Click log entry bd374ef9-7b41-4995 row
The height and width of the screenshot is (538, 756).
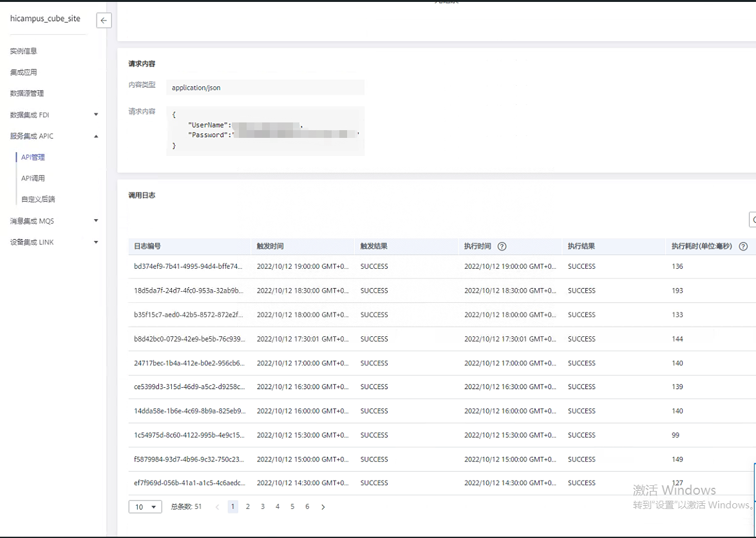point(188,266)
